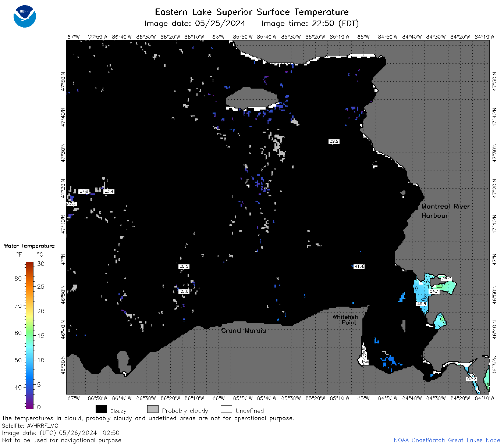Click the 70 tick on Fahrenheit scale
Image resolution: width=504 pixels, height=446 pixels.
click(18, 306)
